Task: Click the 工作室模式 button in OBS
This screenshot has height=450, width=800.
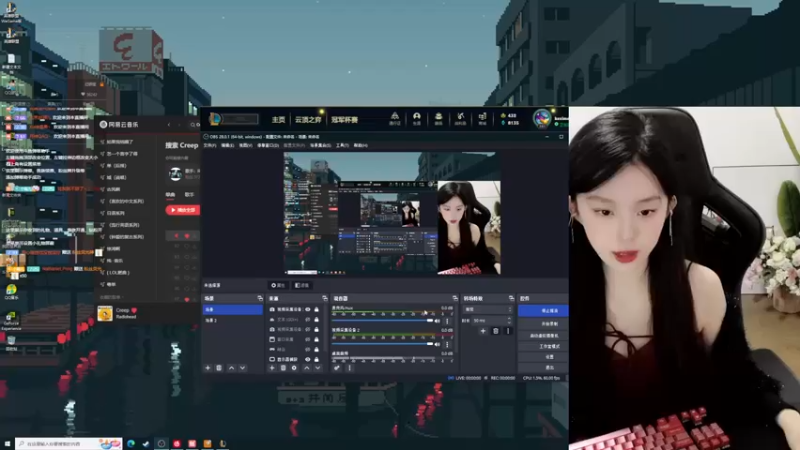Action: point(543,346)
